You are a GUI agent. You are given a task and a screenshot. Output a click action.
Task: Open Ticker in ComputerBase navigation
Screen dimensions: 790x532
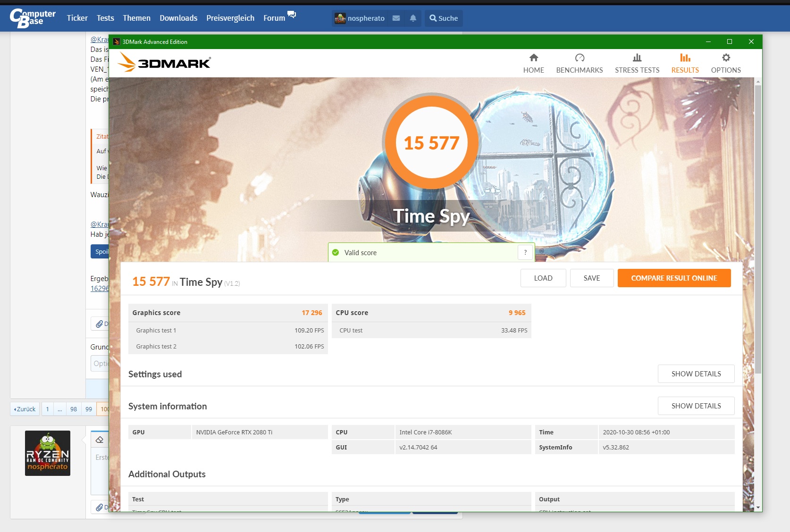[x=77, y=18]
